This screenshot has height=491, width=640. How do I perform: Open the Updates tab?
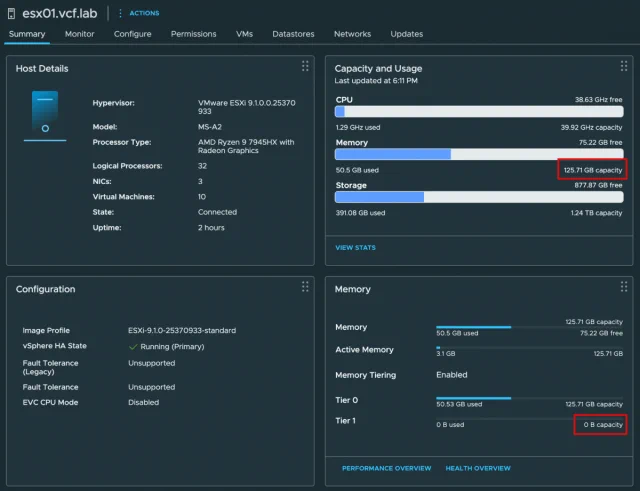pyautogui.click(x=407, y=34)
